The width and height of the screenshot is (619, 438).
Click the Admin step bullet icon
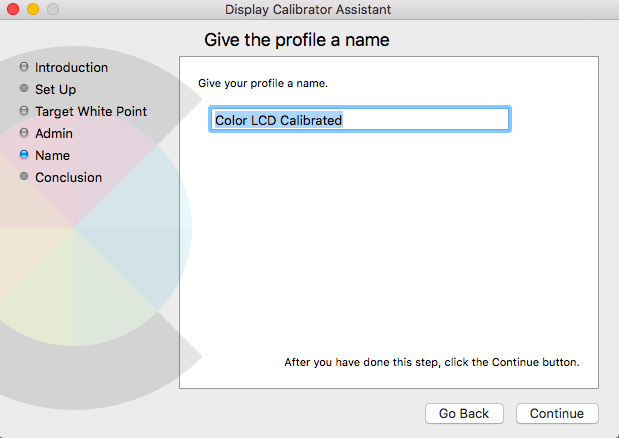point(24,133)
